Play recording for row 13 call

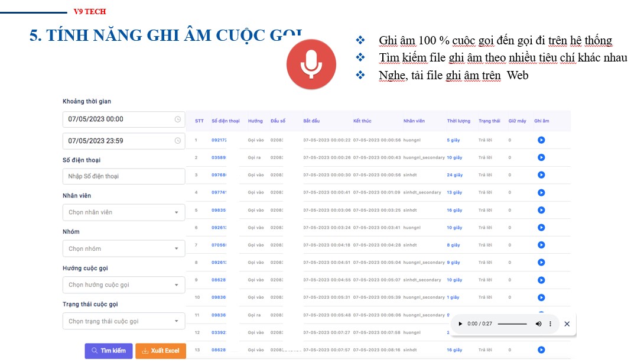pos(541,350)
